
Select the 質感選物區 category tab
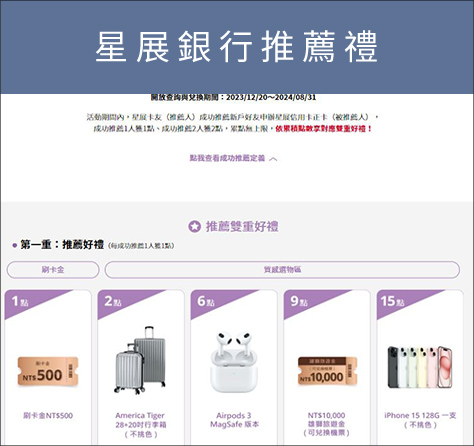click(x=282, y=270)
